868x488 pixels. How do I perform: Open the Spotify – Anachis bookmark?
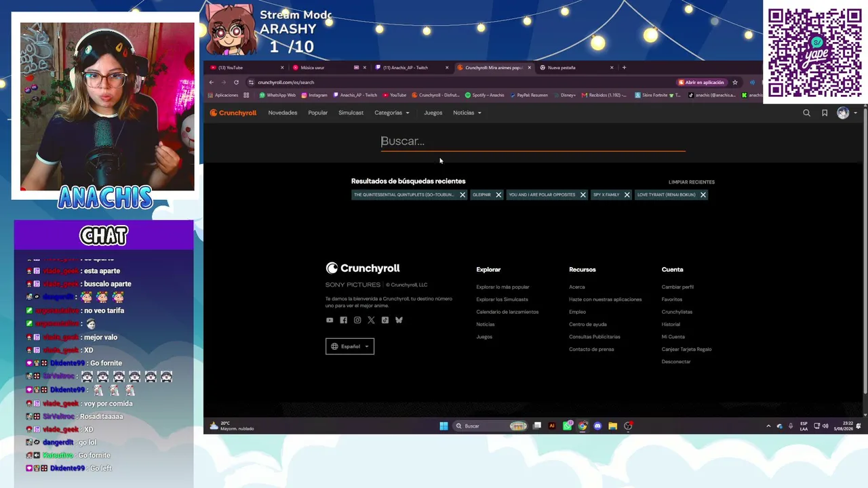coord(485,96)
